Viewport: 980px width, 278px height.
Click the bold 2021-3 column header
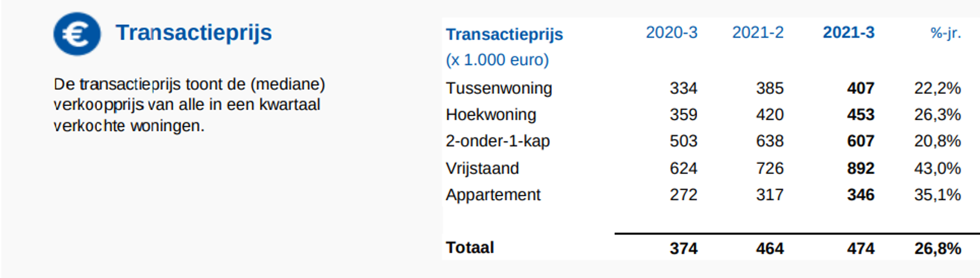pos(848,33)
